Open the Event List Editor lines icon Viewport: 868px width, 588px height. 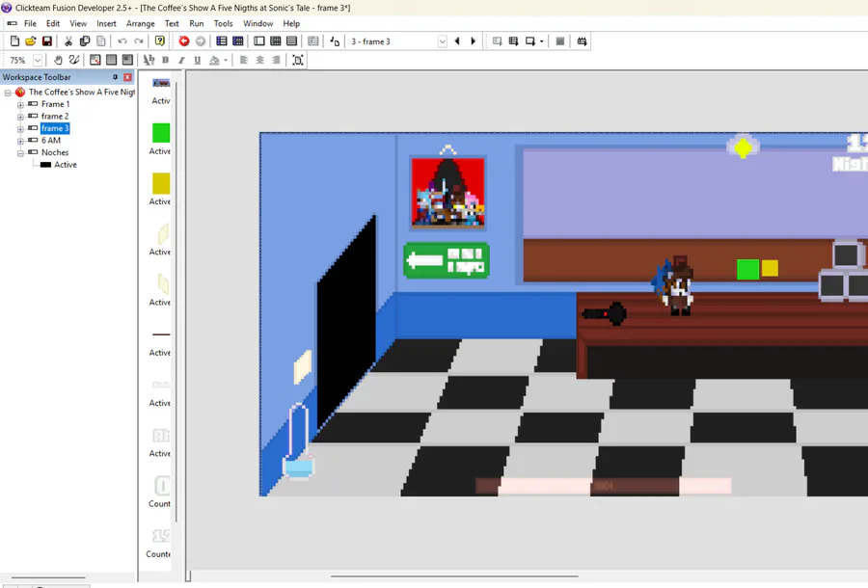point(291,40)
